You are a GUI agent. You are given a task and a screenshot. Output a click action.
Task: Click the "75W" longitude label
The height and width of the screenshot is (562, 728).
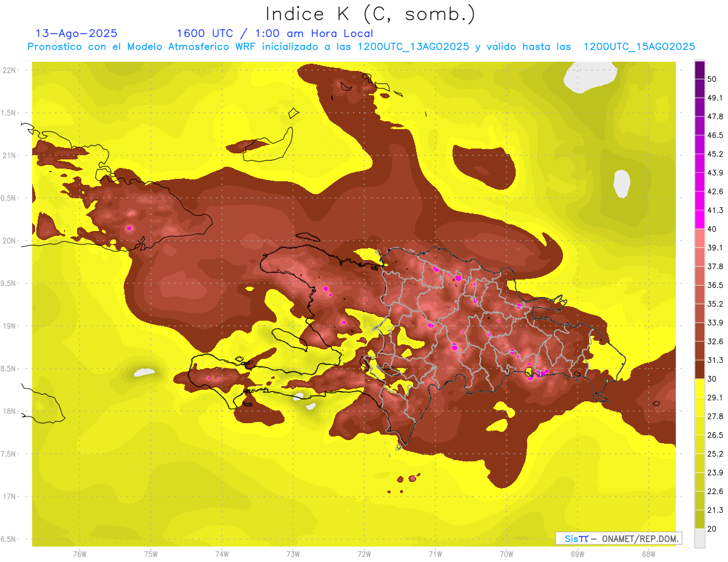pyautogui.click(x=151, y=554)
